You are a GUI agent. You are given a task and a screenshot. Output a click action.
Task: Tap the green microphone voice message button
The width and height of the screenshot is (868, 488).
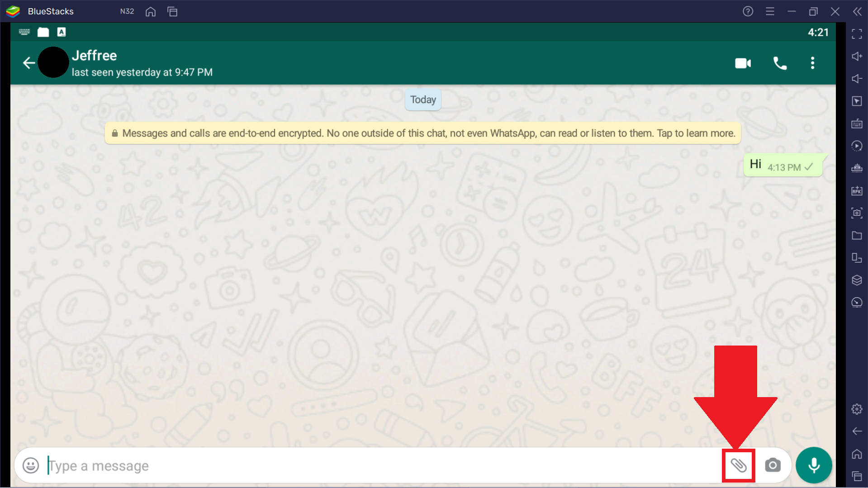click(x=814, y=465)
